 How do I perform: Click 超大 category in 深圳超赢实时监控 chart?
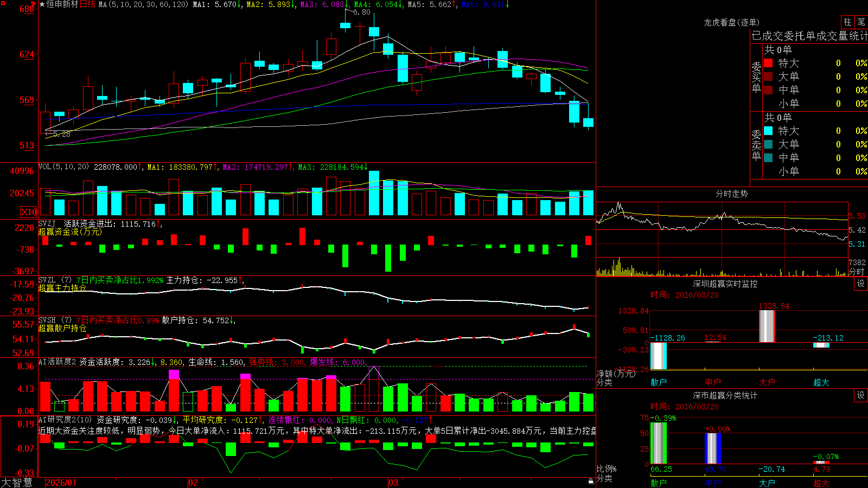click(821, 382)
